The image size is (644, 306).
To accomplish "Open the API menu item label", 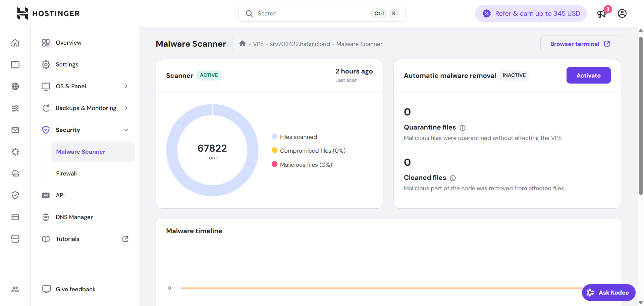I will pos(60,195).
